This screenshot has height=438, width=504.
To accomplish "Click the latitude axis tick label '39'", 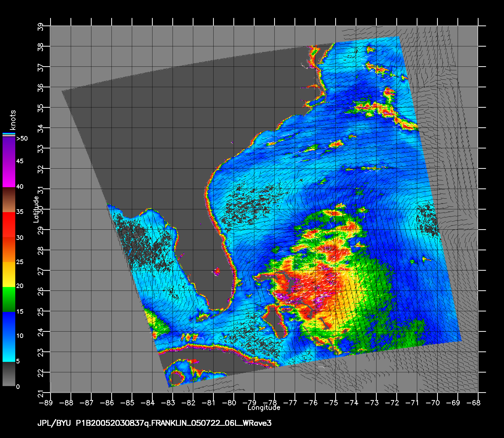I will tap(40, 27).
